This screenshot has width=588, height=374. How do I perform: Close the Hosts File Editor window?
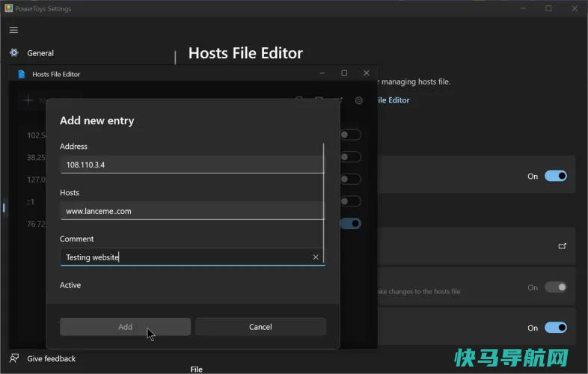click(x=367, y=73)
